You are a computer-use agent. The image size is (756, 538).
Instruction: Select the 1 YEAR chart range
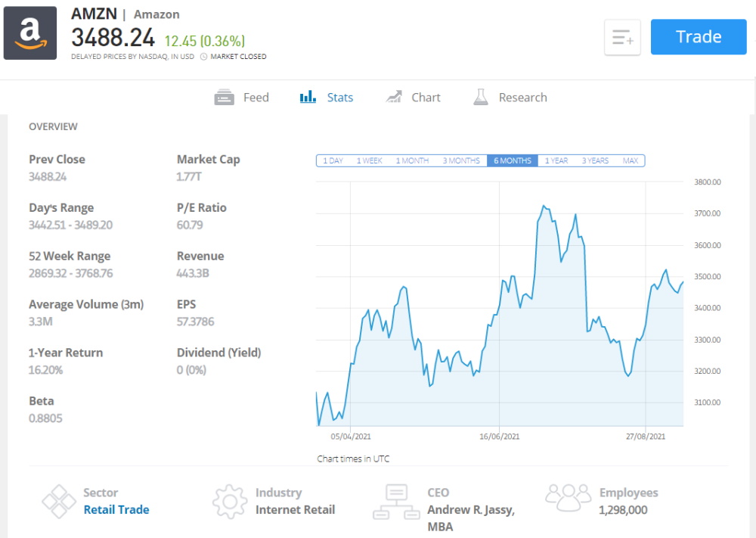[556, 160]
